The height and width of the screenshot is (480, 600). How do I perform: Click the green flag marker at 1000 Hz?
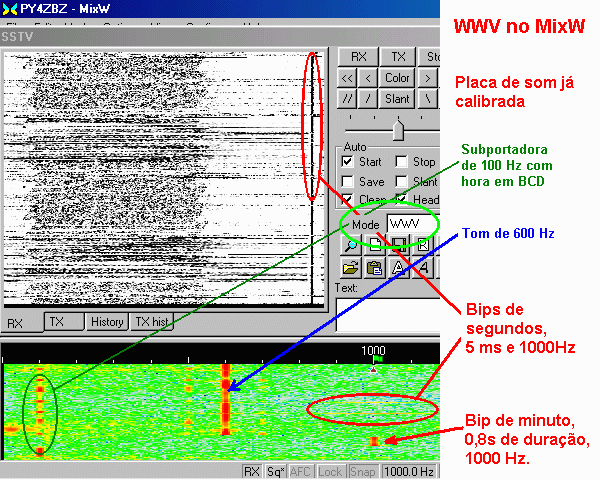click(377, 359)
